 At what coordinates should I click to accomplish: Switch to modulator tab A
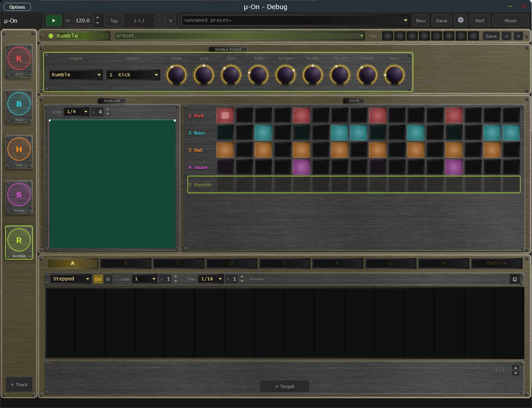tap(73, 263)
